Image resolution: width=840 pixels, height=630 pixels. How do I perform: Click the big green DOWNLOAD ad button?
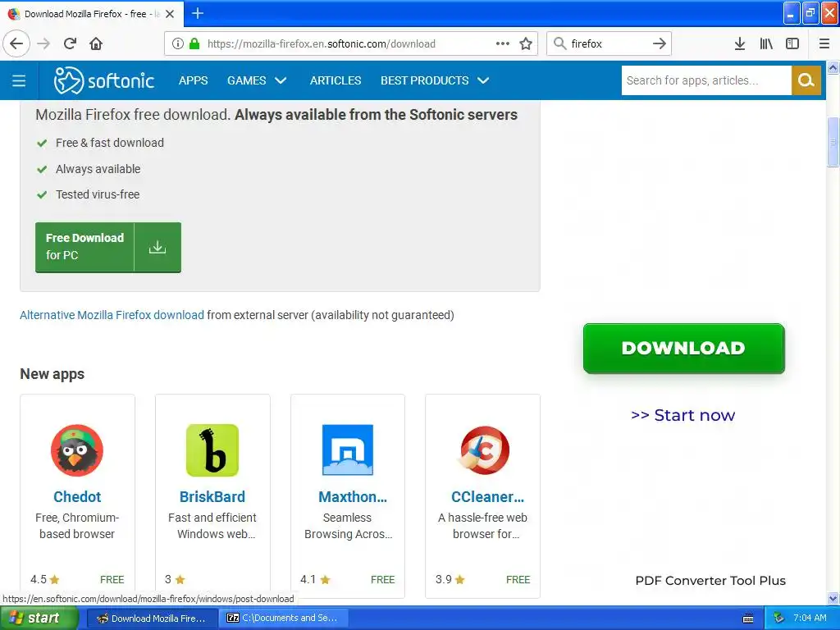click(683, 348)
